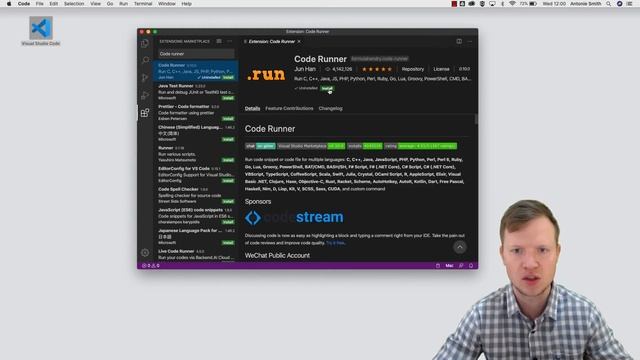This screenshot has width=640, height=360.
Task: Click the green Install button beside Uninstalled
Action: coord(327,88)
